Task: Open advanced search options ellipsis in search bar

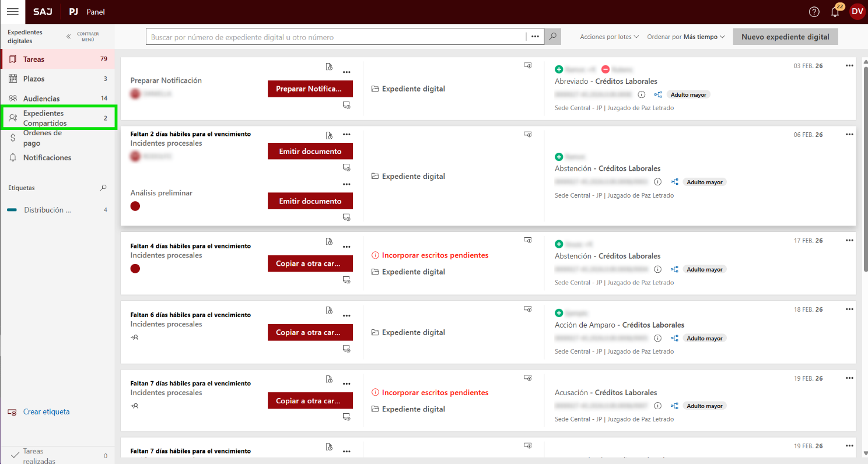Action: [x=535, y=37]
